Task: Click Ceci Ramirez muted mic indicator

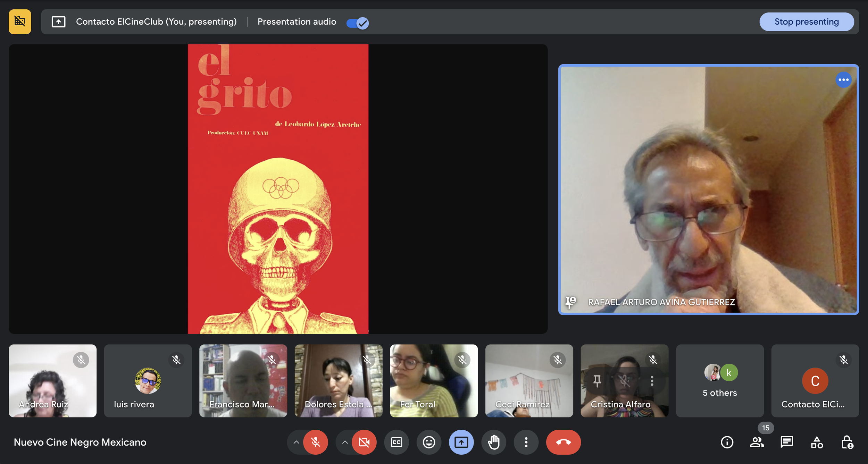Action: tap(558, 360)
